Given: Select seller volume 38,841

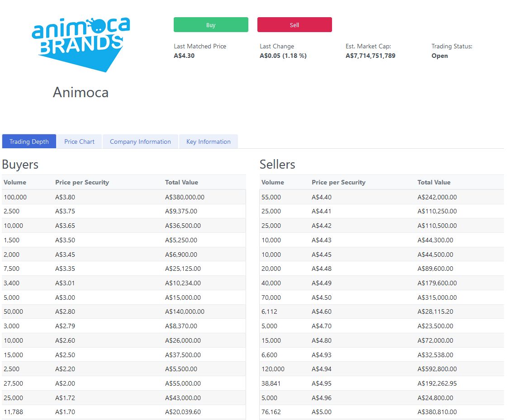Looking at the screenshot, I should tap(271, 383).
